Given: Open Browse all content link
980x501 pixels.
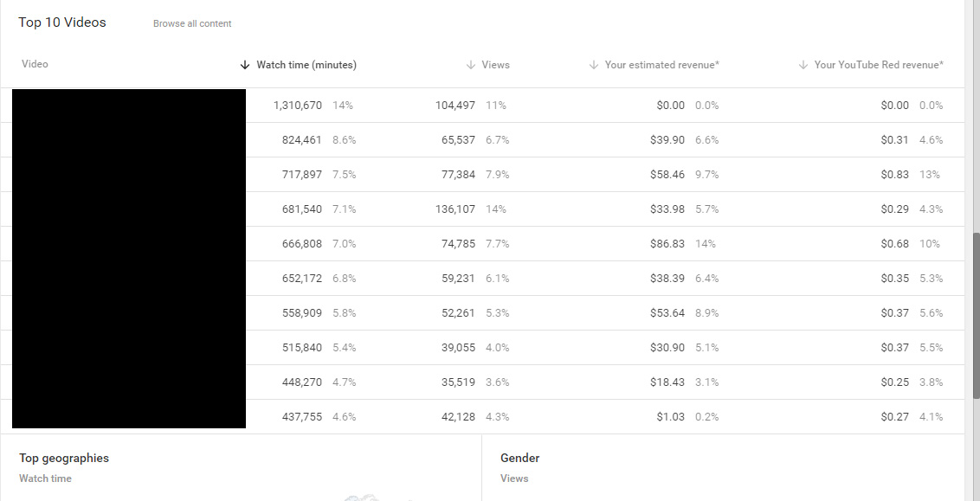Looking at the screenshot, I should [192, 23].
